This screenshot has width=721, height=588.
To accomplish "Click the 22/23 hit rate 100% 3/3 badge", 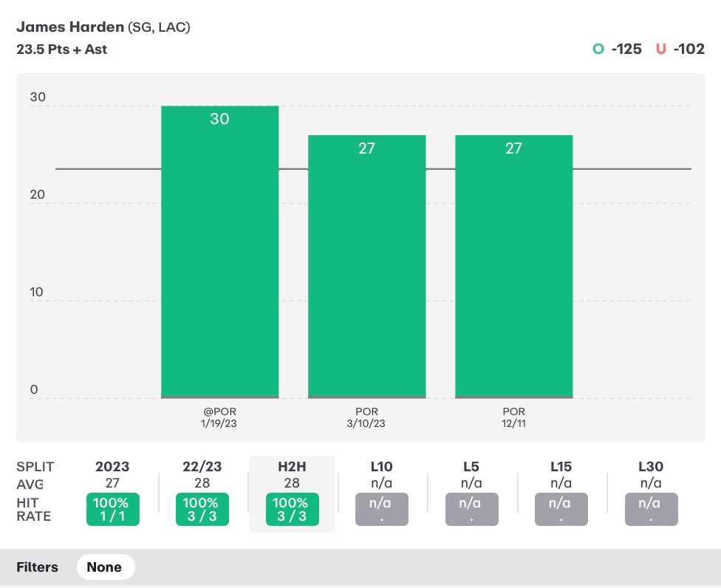I will pos(202,510).
